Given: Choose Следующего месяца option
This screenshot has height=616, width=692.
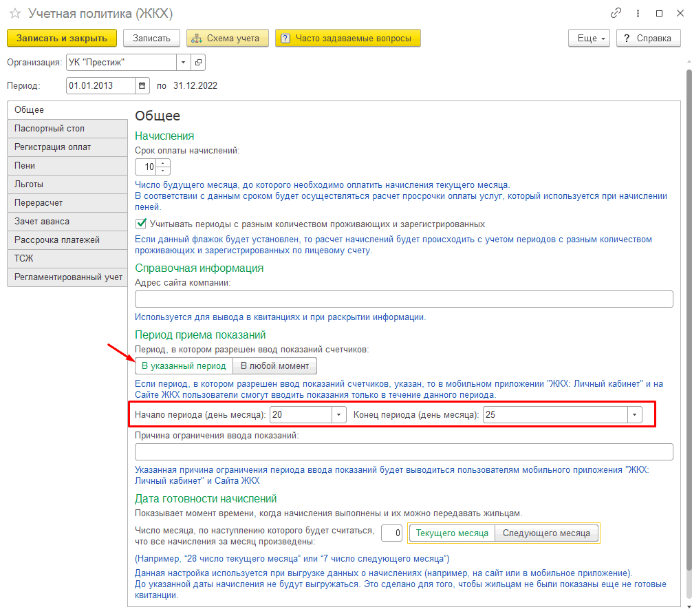Looking at the screenshot, I should 546,533.
